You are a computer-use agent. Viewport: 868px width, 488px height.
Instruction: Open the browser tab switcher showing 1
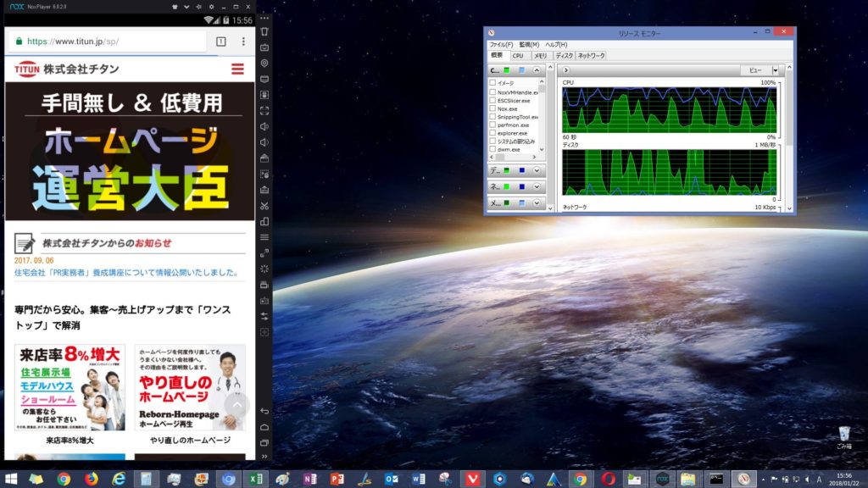click(221, 41)
